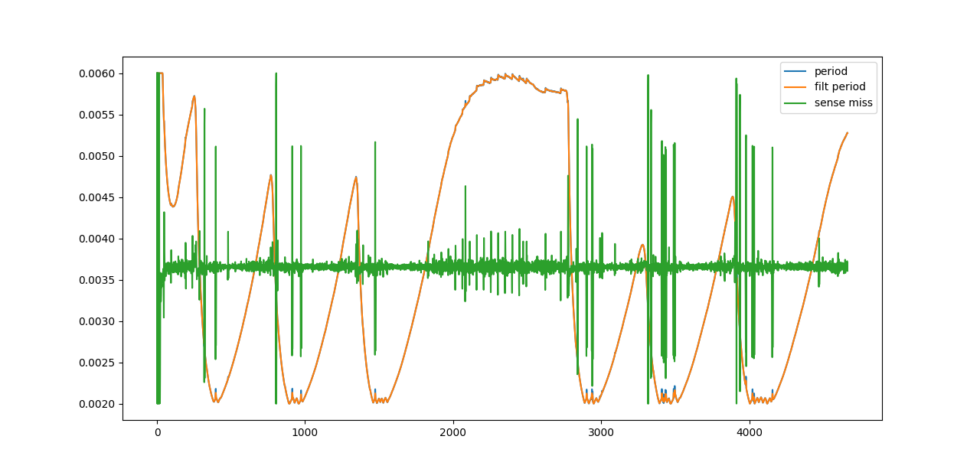
Task: Click the 2000 x-axis tick label
Action: tap(453, 432)
